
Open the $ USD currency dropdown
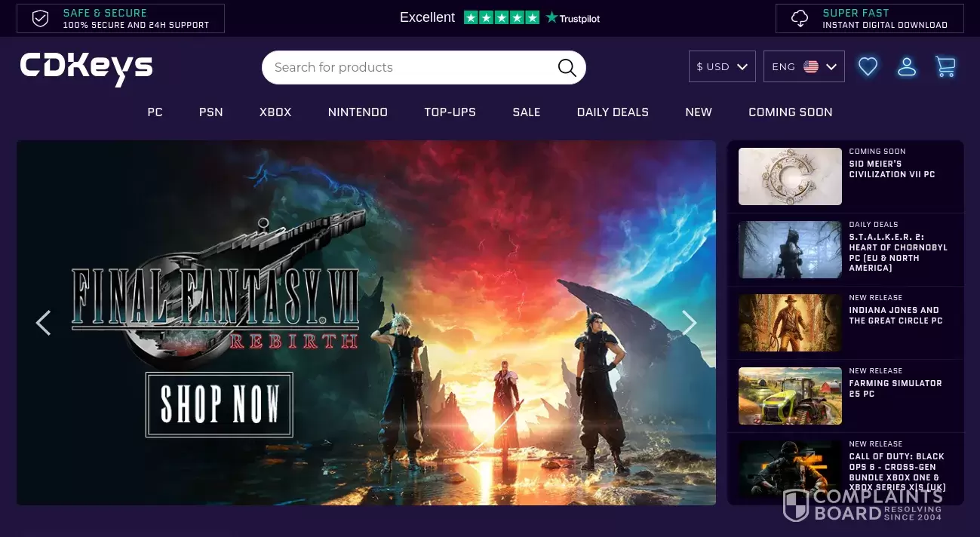click(x=722, y=66)
